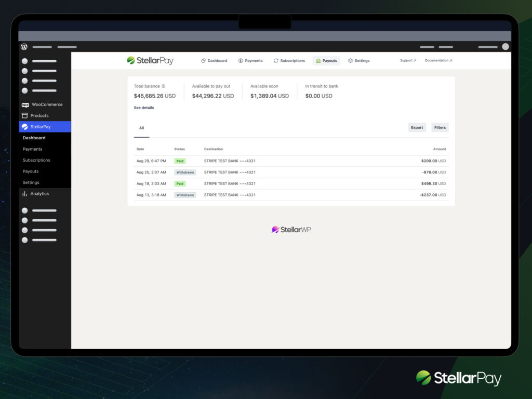Open Settings via the gear icon
Screen dimensions: 532x399
pyautogui.click(x=351, y=60)
